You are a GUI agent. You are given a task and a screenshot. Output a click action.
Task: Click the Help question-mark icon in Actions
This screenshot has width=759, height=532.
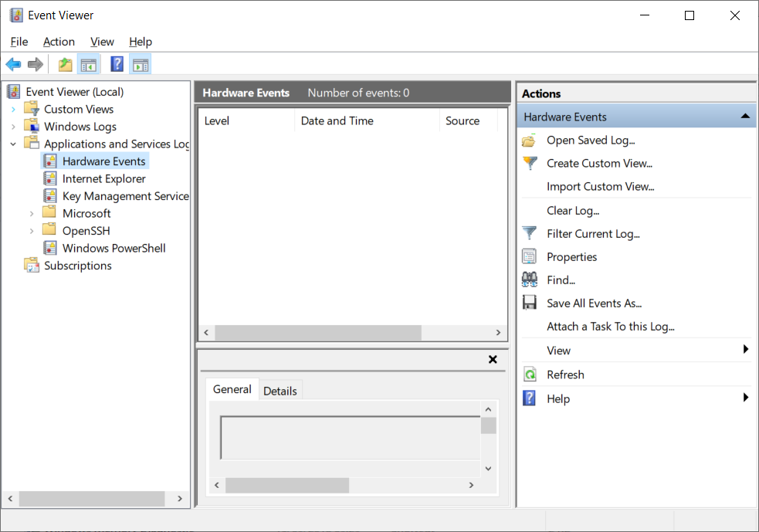coord(529,398)
